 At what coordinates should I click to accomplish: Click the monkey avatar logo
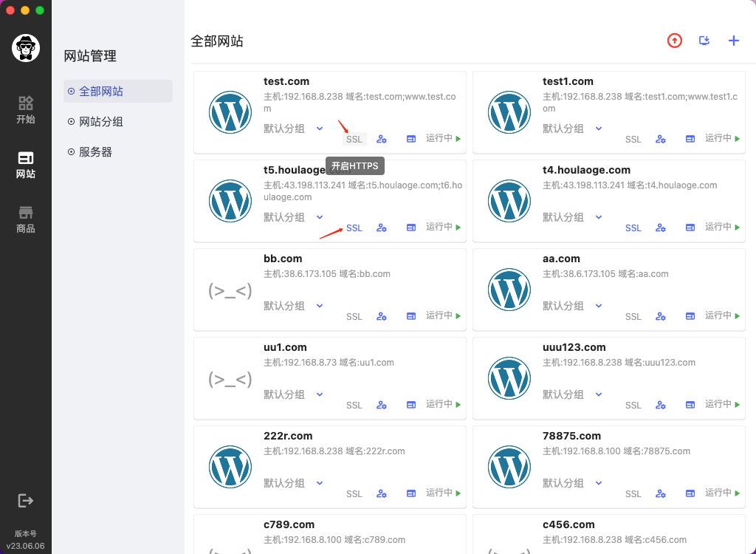point(26,48)
